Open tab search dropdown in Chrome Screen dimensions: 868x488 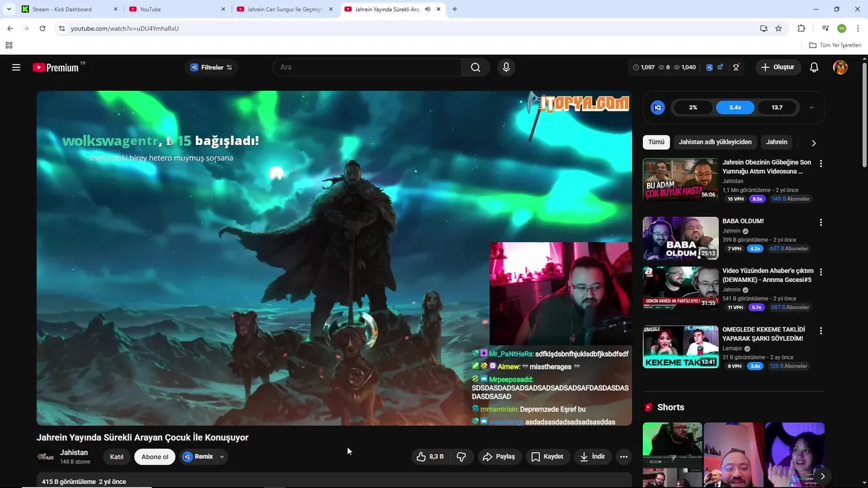click(9, 9)
